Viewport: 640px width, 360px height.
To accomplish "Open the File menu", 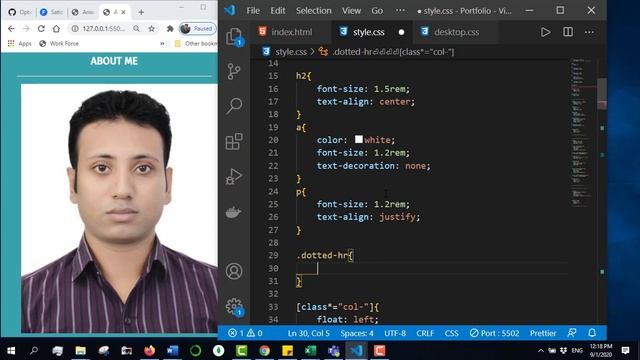I will [x=253, y=11].
